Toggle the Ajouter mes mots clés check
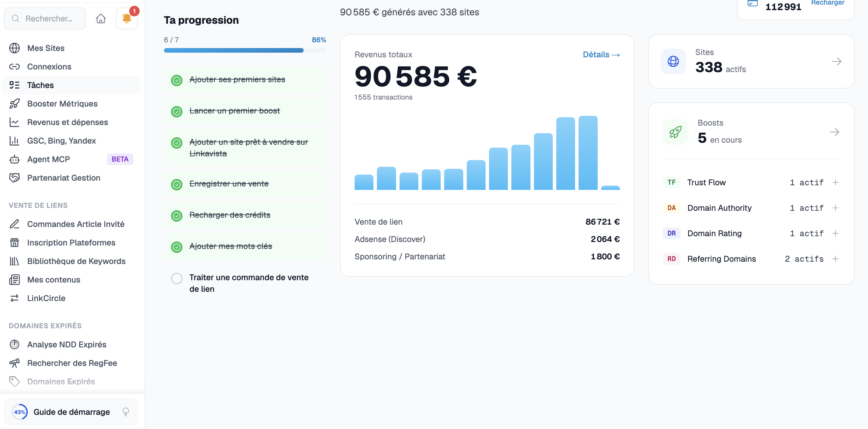The height and width of the screenshot is (429, 868). tap(176, 247)
